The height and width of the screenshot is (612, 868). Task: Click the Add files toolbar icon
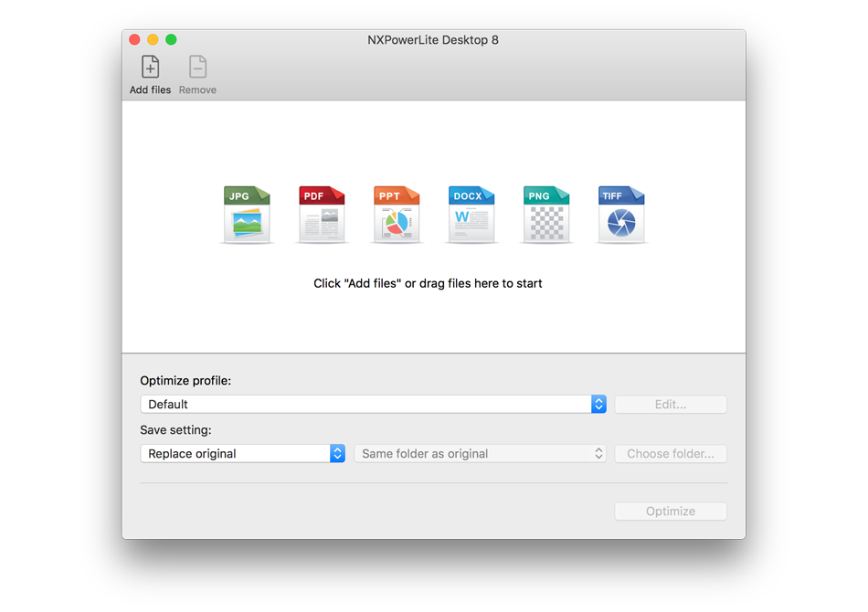pos(150,67)
